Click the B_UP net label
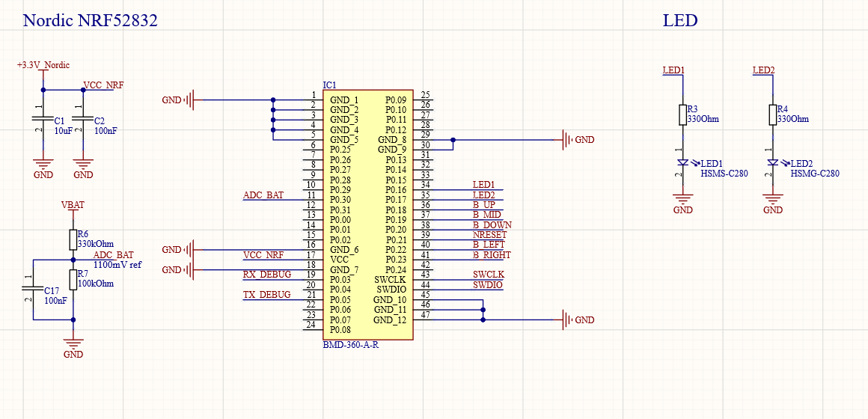The image size is (868, 419). click(484, 205)
